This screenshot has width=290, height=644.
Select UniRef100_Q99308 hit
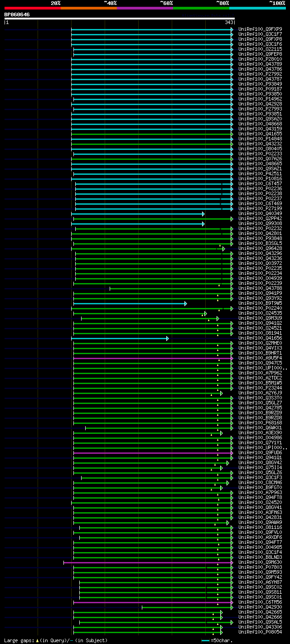click(260, 224)
